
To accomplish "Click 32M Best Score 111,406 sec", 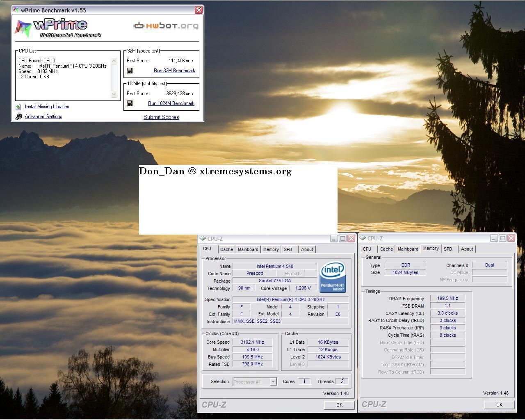I will coord(180,61).
